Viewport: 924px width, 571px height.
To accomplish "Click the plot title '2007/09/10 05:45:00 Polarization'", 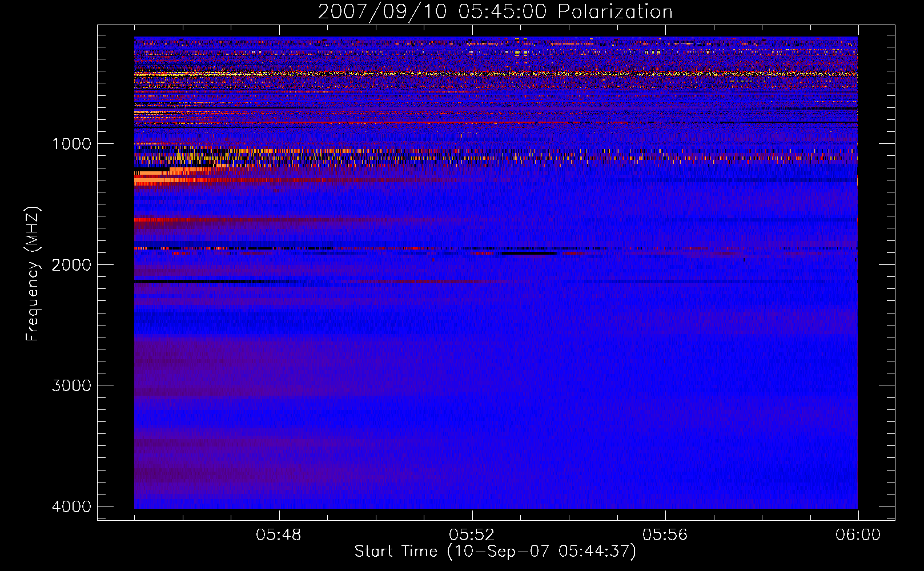I will (x=495, y=12).
